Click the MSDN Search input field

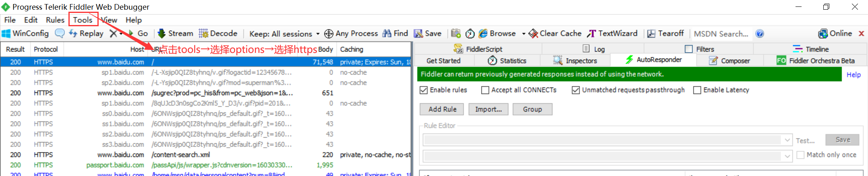pos(721,34)
